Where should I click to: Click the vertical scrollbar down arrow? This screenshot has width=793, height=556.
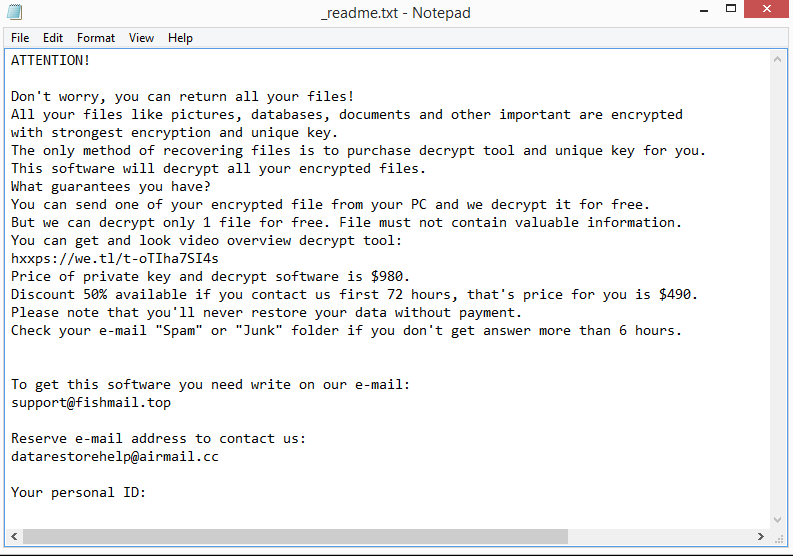(780, 519)
